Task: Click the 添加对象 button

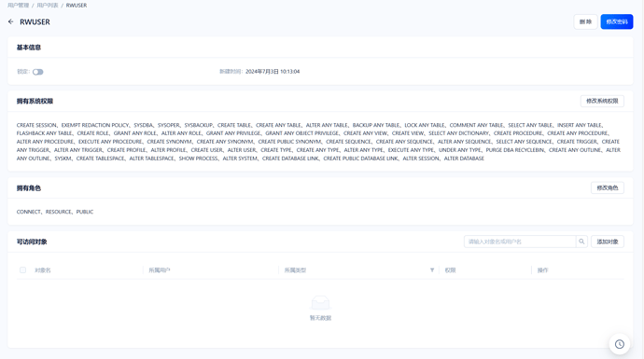Action: point(607,242)
